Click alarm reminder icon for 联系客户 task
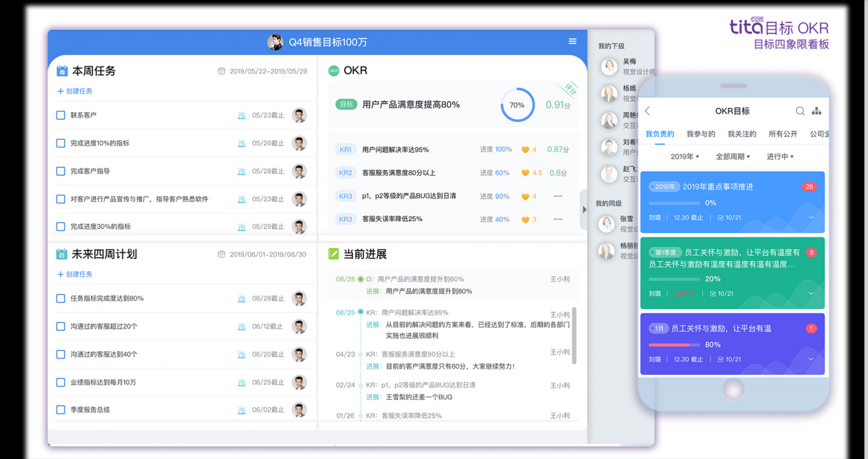Screen dimensions: 868x459 coord(242,115)
